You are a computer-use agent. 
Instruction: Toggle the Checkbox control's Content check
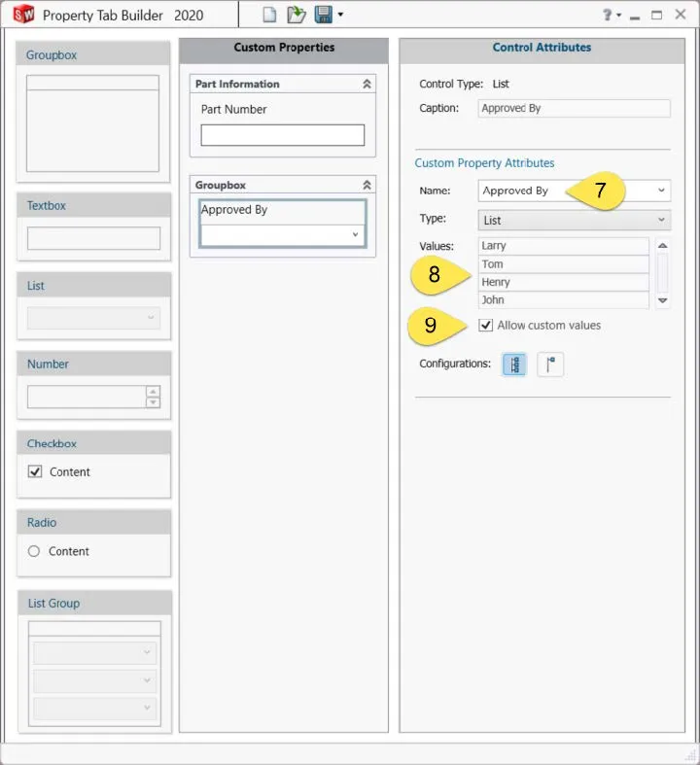[35, 472]
